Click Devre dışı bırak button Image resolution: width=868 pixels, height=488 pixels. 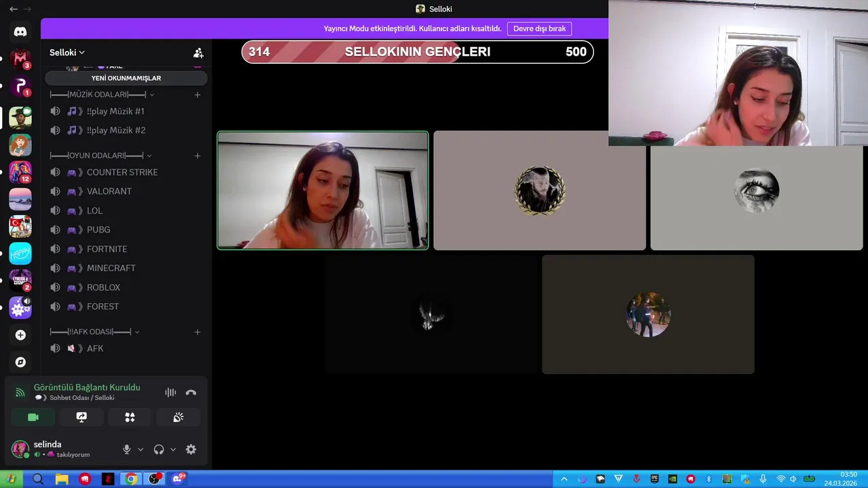[539, 28]
